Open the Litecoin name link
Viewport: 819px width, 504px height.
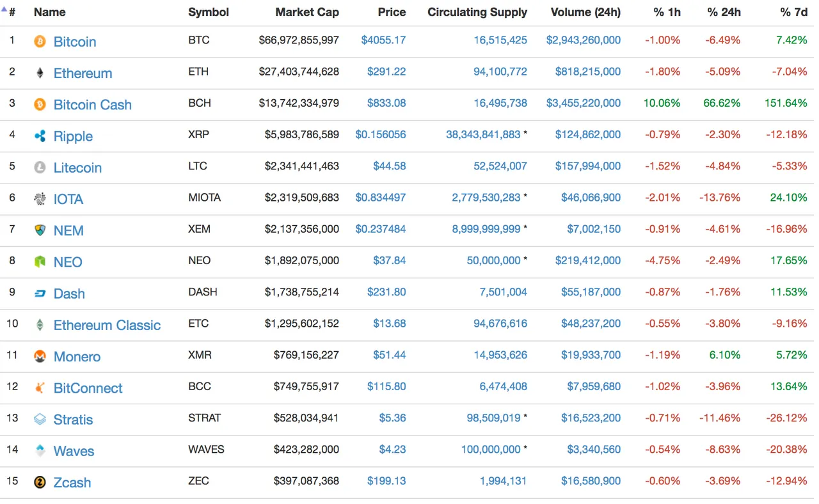(77, 168)
